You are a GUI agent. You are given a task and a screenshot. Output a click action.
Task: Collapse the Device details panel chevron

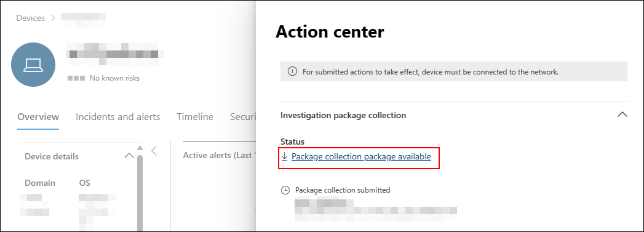pos(129,156)
